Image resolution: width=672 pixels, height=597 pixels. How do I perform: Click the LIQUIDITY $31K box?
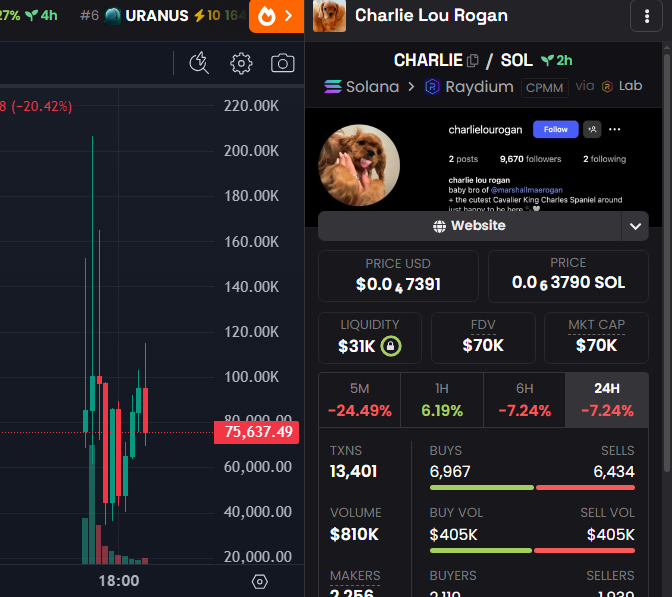[x=370, y=338]
